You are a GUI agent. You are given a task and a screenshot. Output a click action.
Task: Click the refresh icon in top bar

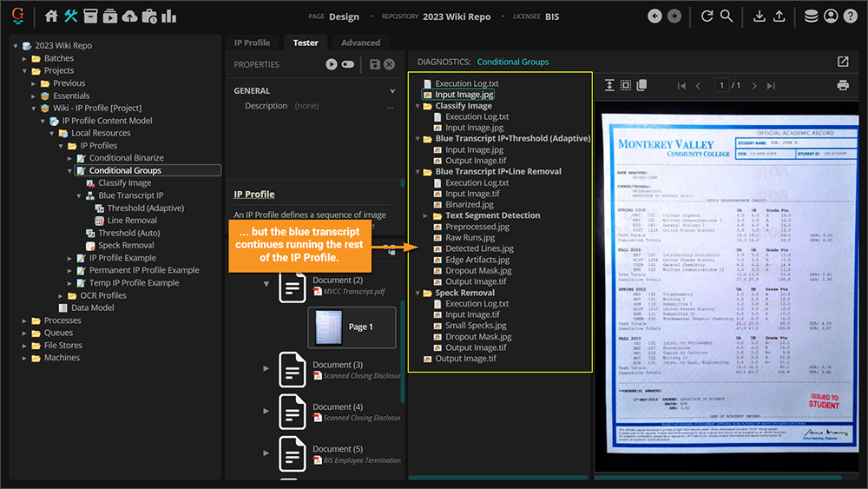pyautogui.click(x=707, y=16)
